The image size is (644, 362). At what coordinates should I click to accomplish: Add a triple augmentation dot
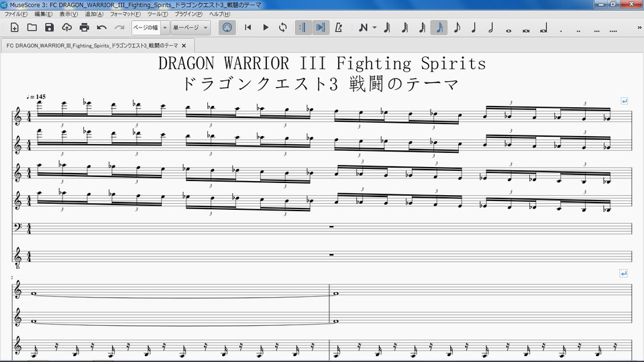(596, 30)
